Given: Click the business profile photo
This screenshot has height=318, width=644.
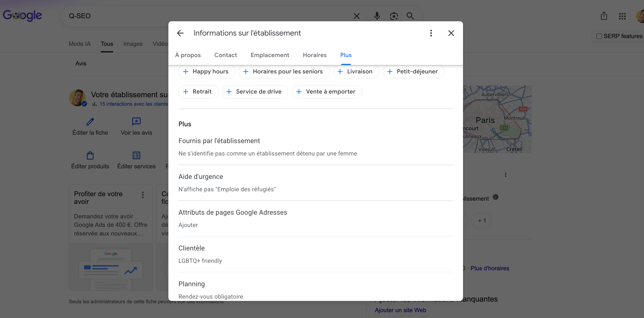Looking at the screenshot, I should pos(77,98).
